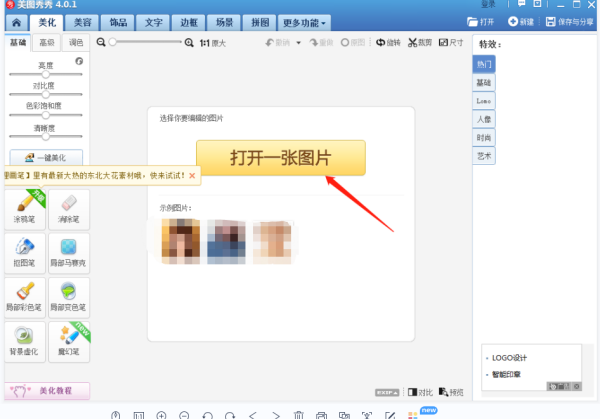Click the 预览 preview button
The width and height of the screenshot is (600, 419).
(x=451, y=392)
